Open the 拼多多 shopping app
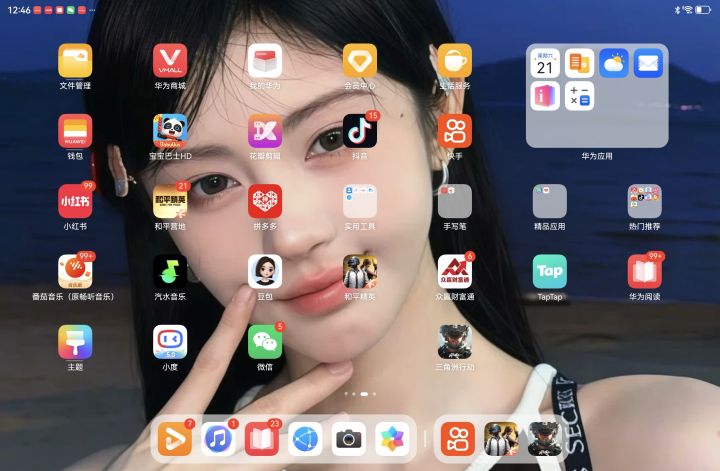The width and height of the screenshot is (720, 471). 265,201
